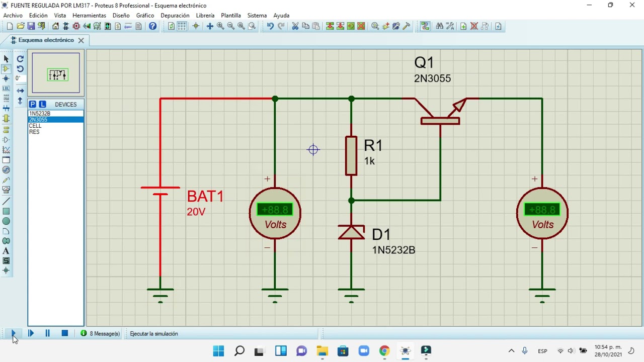Select the 2D symbol 'S' tool
This screenshot has width=644, height=362.
6,261
